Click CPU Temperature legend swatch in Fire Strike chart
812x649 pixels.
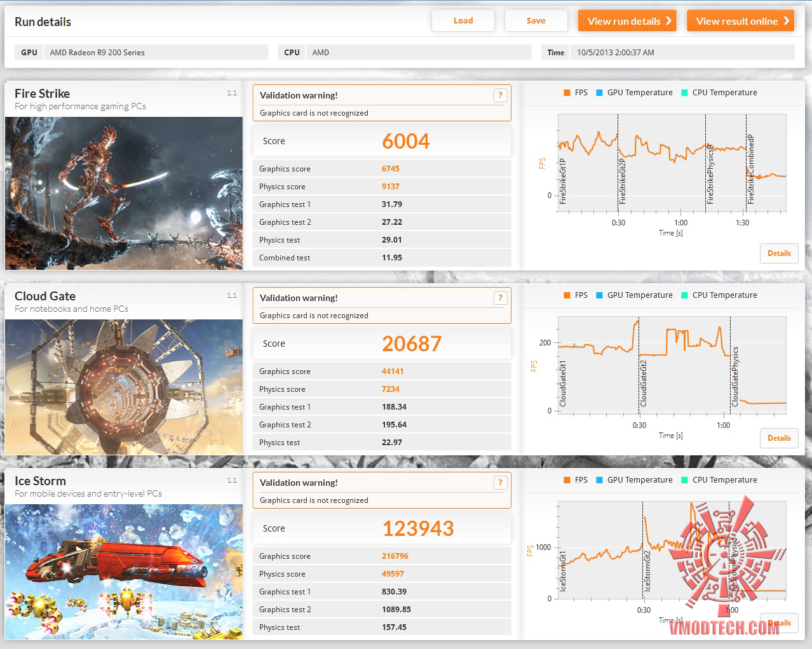click(x=684, y=93)
